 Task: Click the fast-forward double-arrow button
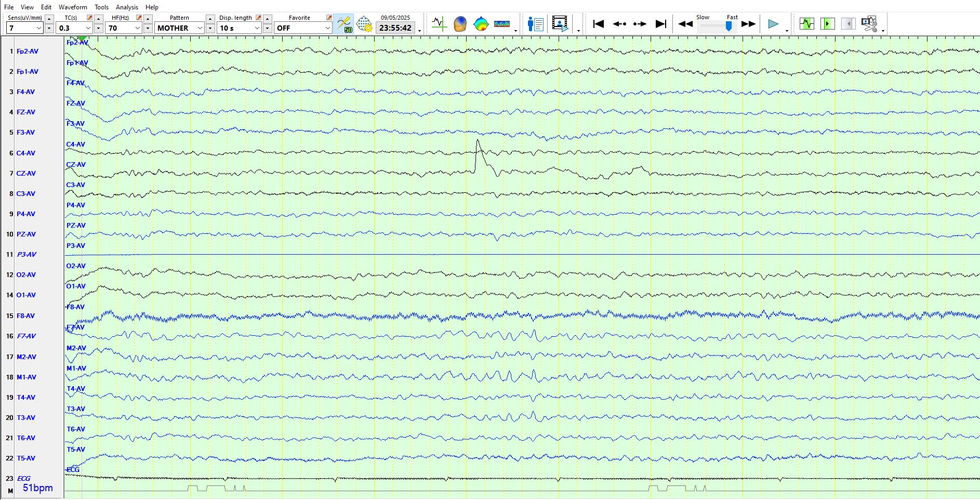tap(748, 24)
